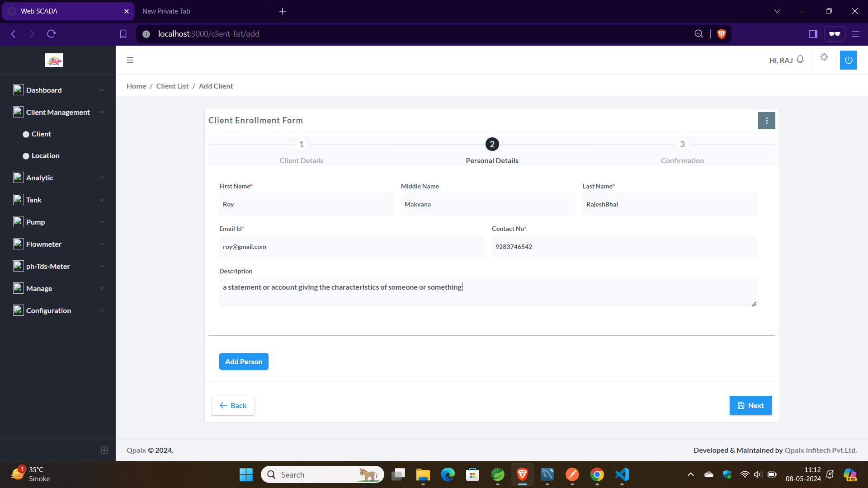This screenshot has width=868, height=488.
Task: Toggle the browser sidebar panel icon
Action: click(813, 34)
